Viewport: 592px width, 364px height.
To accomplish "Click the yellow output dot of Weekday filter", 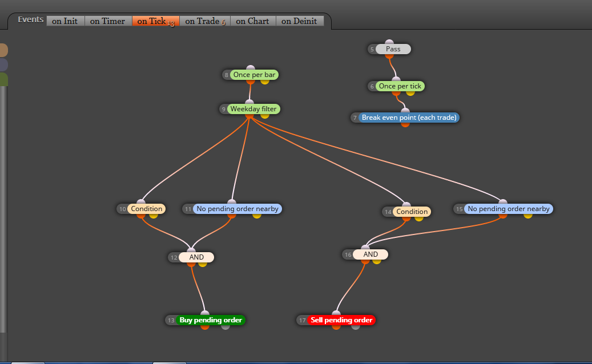I will pyautogui.click(x=265, y=115).
